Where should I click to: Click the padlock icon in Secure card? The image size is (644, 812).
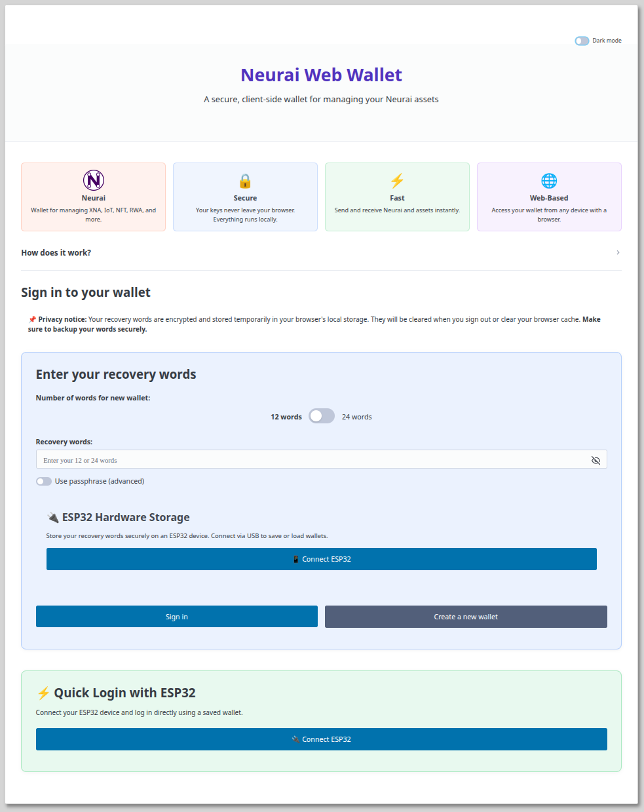click(245, 182)
